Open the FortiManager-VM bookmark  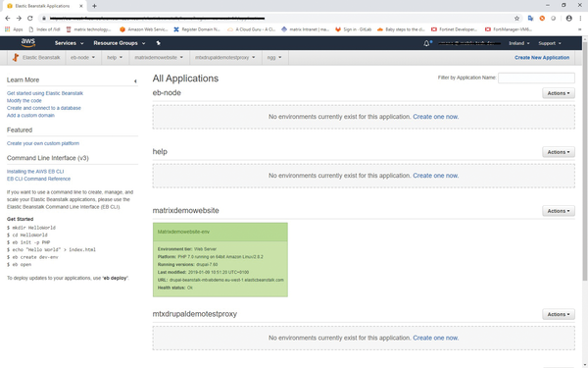pyautogui.click(x=508, y=29)
